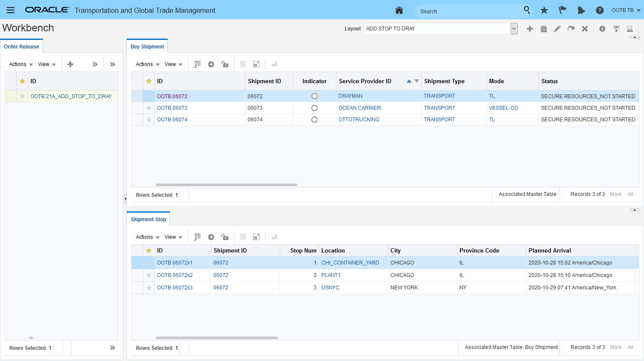Click unlock icon in Buy Shipment toolbar
This screenshot has width=644, height=361.
[224, 64]
